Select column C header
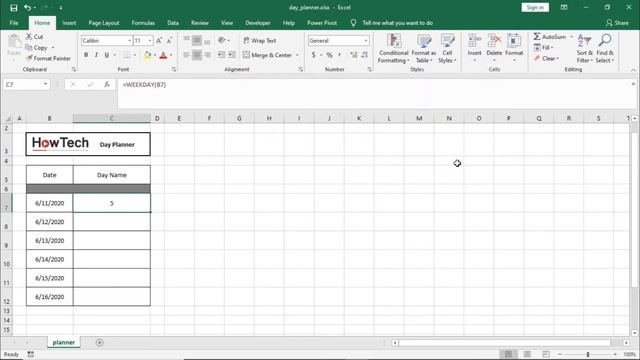Viewport: 640px width, 360px height. (x=111, y=118)
